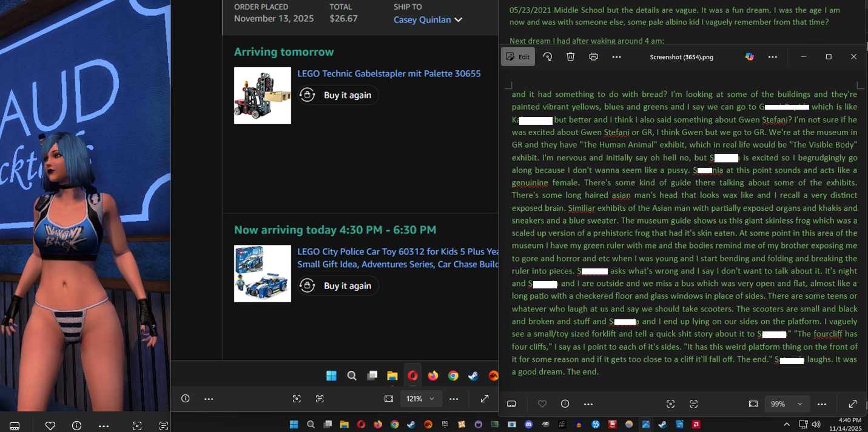This screenshot has height=432, width=868.
Task: Scan text in the Screenshot (3654).png window
Action: point(694,404)
